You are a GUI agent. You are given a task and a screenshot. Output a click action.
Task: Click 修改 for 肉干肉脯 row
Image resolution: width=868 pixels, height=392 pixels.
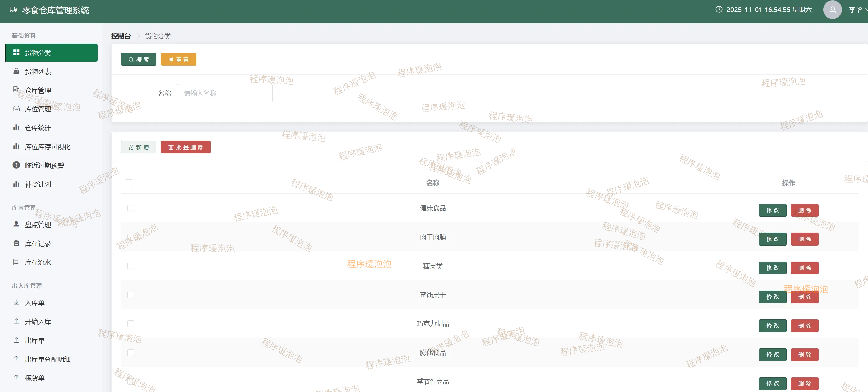[772, 239]
